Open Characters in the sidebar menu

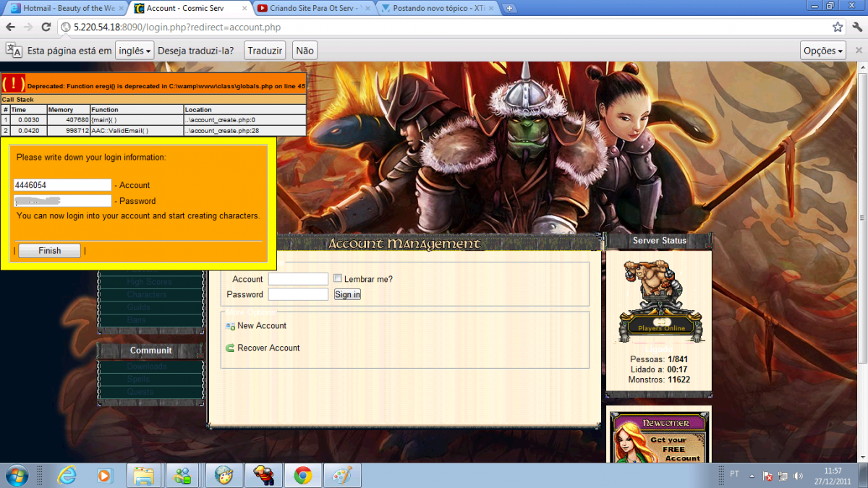point(147,295)
